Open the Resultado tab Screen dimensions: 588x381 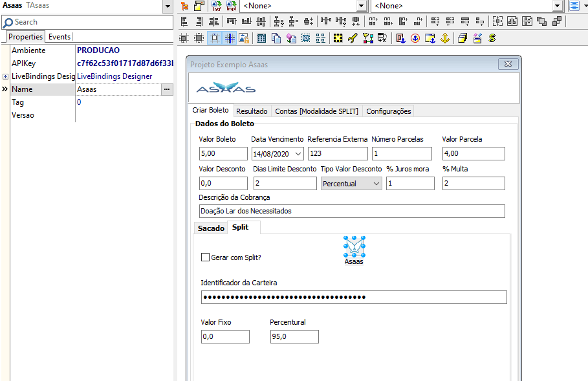(252, 111)
